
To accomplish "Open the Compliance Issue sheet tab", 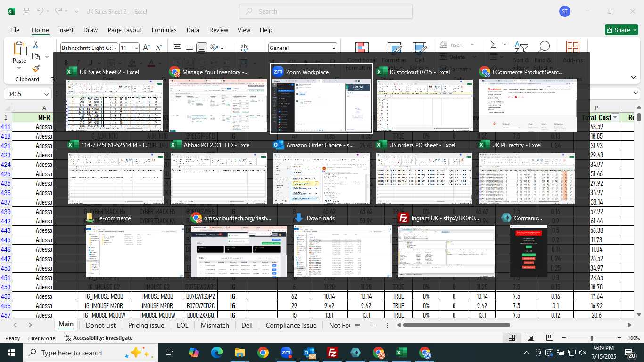I will coord(291,325).
